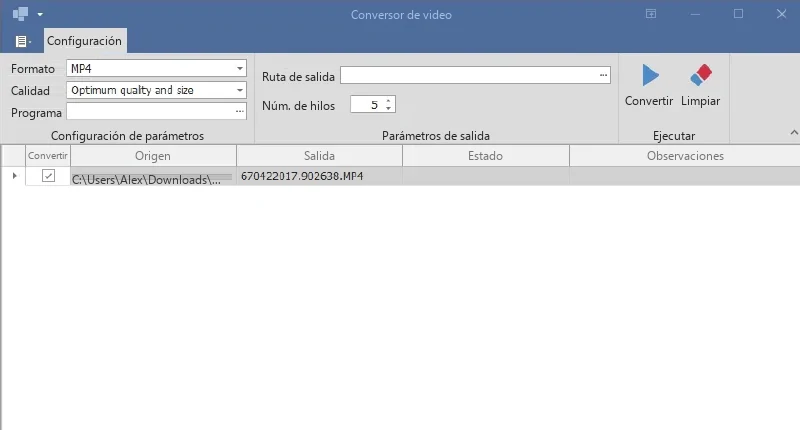Sort by the Origen column header
Screen dimensions: 800x430
pyautogui.click(x=153, y=156)
